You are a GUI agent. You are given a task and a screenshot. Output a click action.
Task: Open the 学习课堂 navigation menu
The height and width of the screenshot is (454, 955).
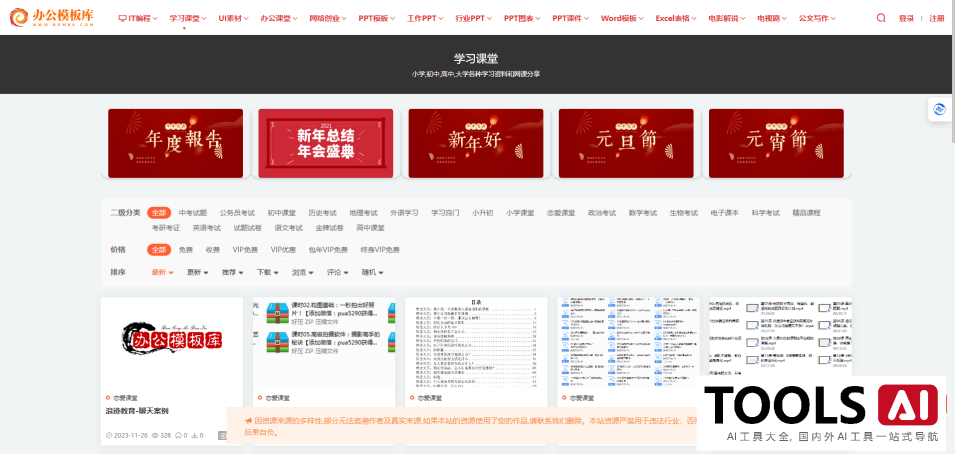point(188,18)
